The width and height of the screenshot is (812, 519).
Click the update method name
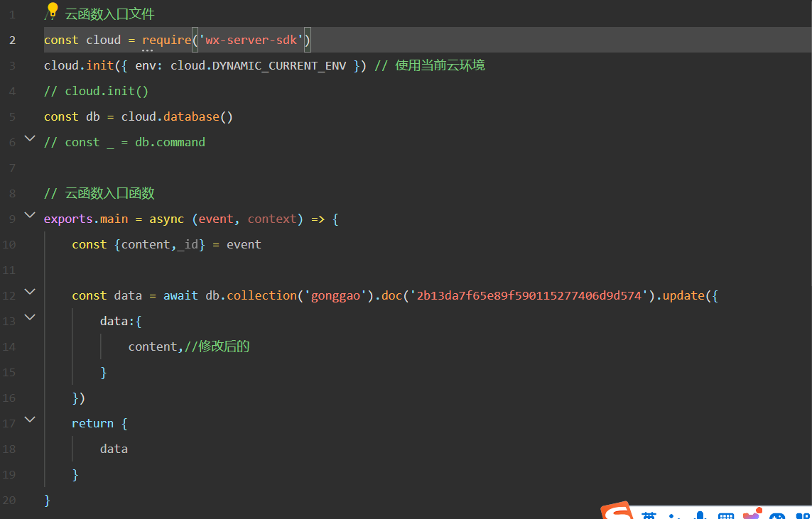click(x=683, y=295)
